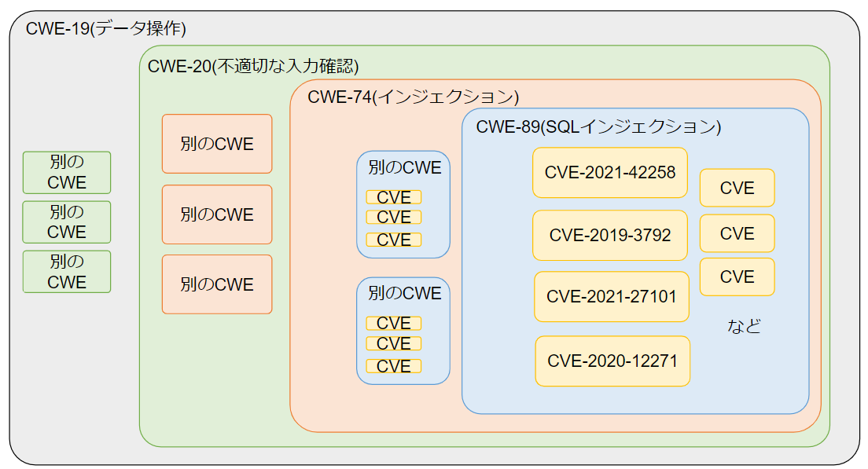This screenshot has width=868, height=469.
Task: Click the 別のCWE title in upper blue box
Action: pos(405,167)
